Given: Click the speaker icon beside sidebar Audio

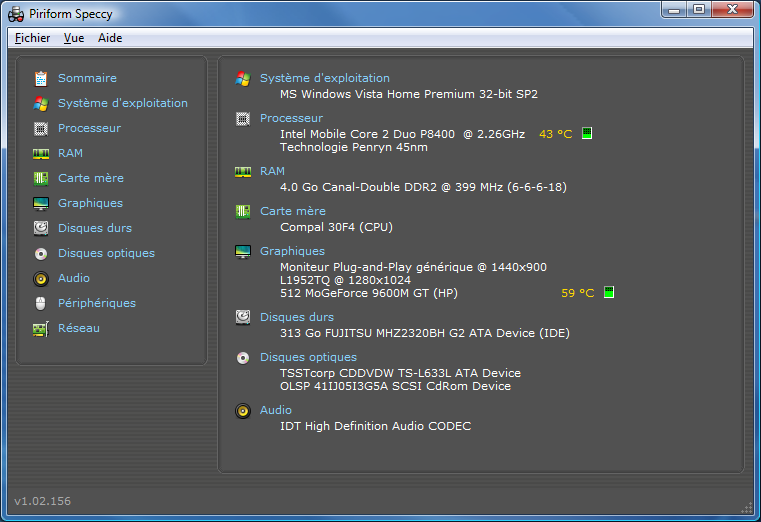Looking at the screenshot, I should (41, 278).
